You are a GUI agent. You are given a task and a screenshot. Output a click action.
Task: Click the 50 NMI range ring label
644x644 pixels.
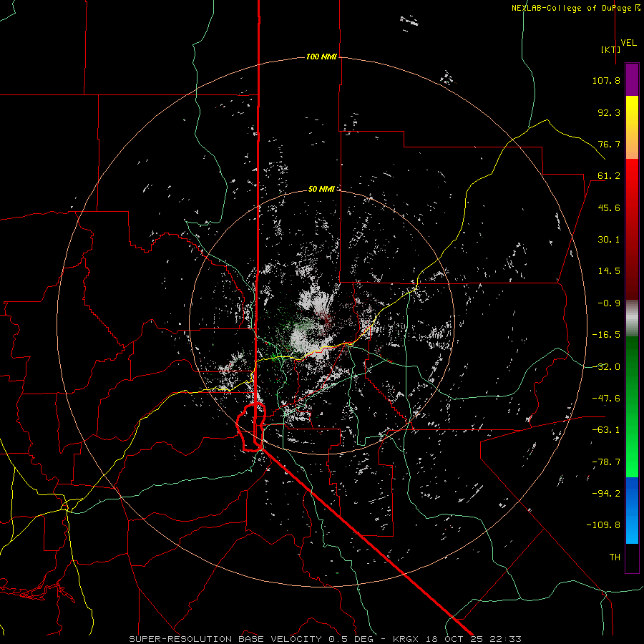(x=321, y=189)
